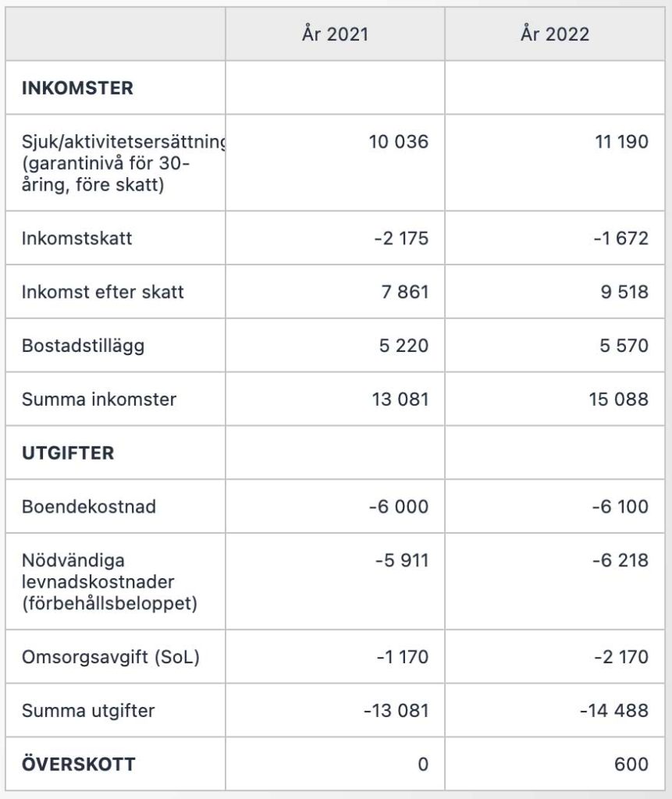Select the ÖVERSKOTT row label
This screenshot has height=799, width=672.
click(78, 764)
